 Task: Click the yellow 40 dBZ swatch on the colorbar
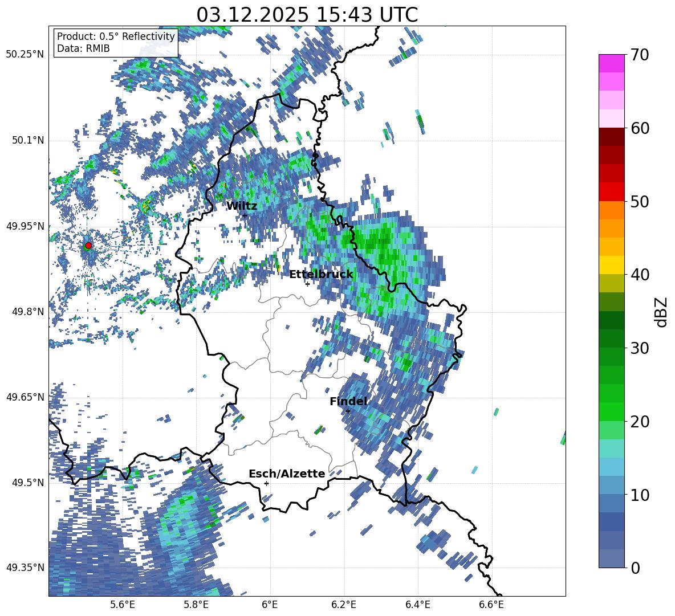(x=611, y=265)
